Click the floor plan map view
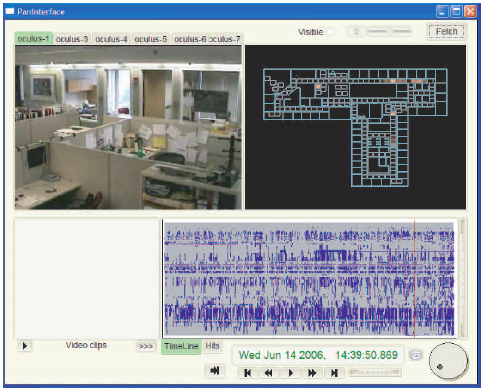Image resolution: width=482 pixels, height=390 pixels. [x=355, y=127]
